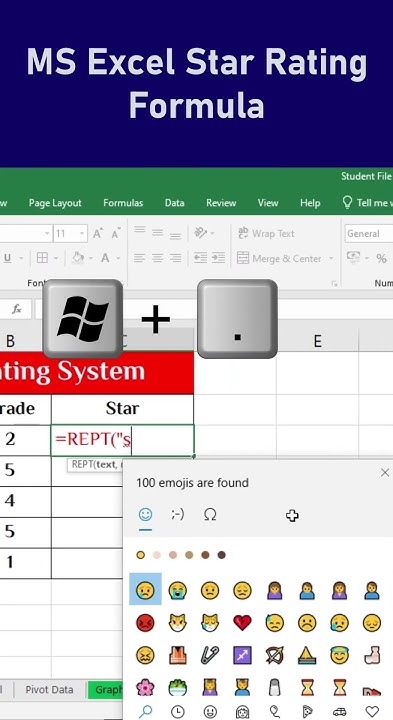Open the View ribbon tab
Viewport: 393px width, 720px height.
268,203
